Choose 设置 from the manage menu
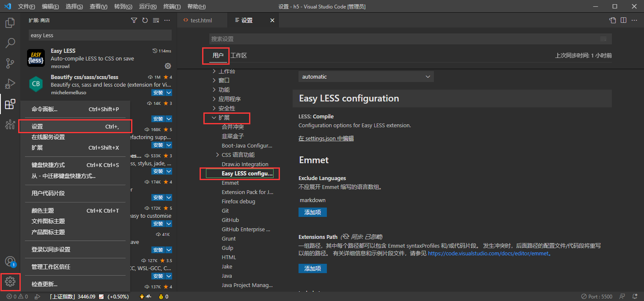644x301 pixels. coord(75,126)
